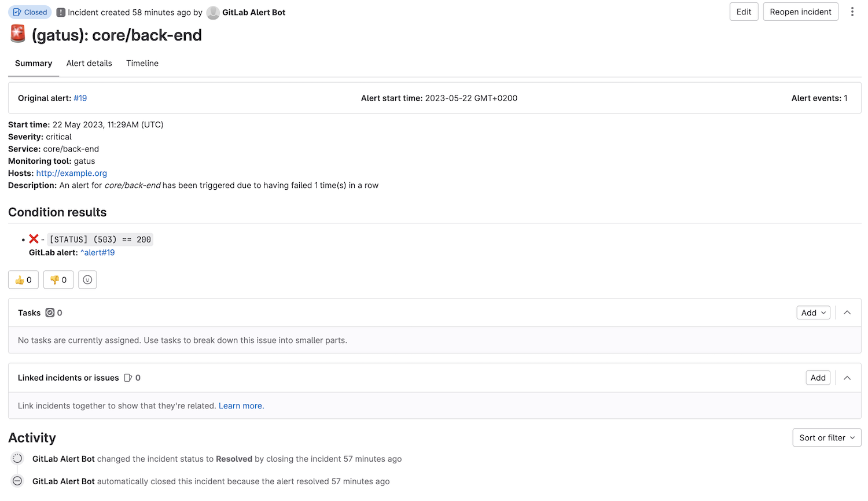Open the original alert #19 link
The height and width of the screenshot is (501, 868).
[80, 98]
